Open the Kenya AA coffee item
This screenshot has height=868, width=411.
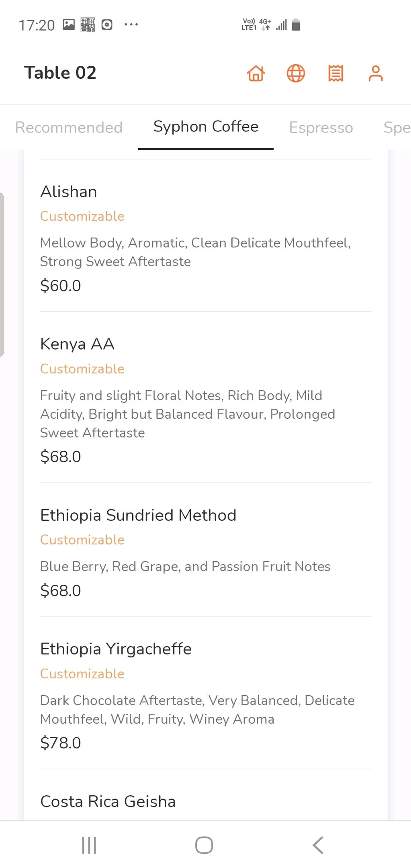click(x=78, y=344)
